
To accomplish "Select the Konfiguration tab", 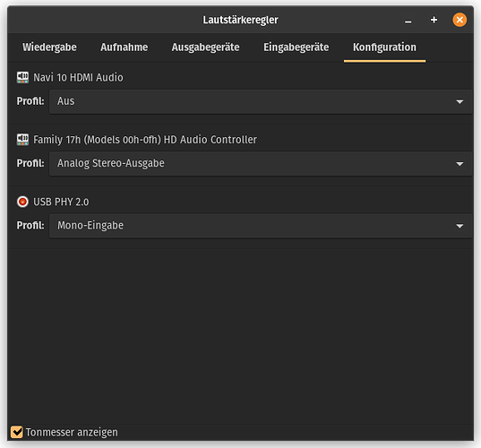I will pos(384,47).
